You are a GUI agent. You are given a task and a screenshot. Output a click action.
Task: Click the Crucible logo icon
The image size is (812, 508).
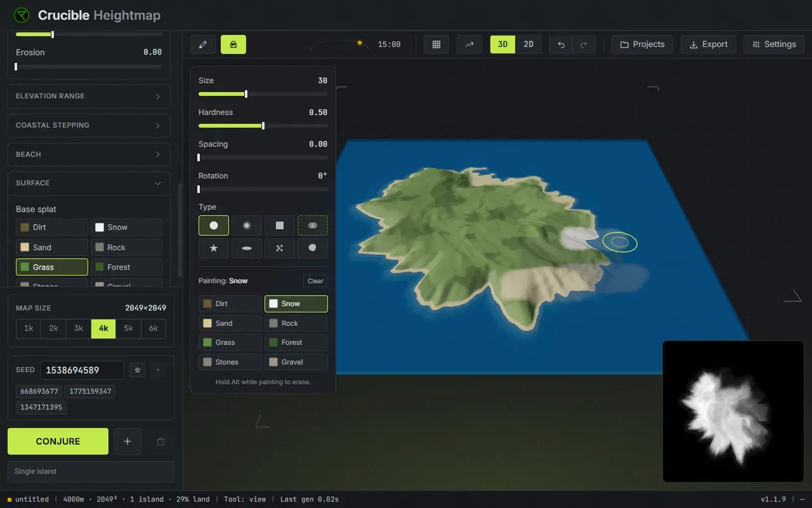(x=22, y=15)
